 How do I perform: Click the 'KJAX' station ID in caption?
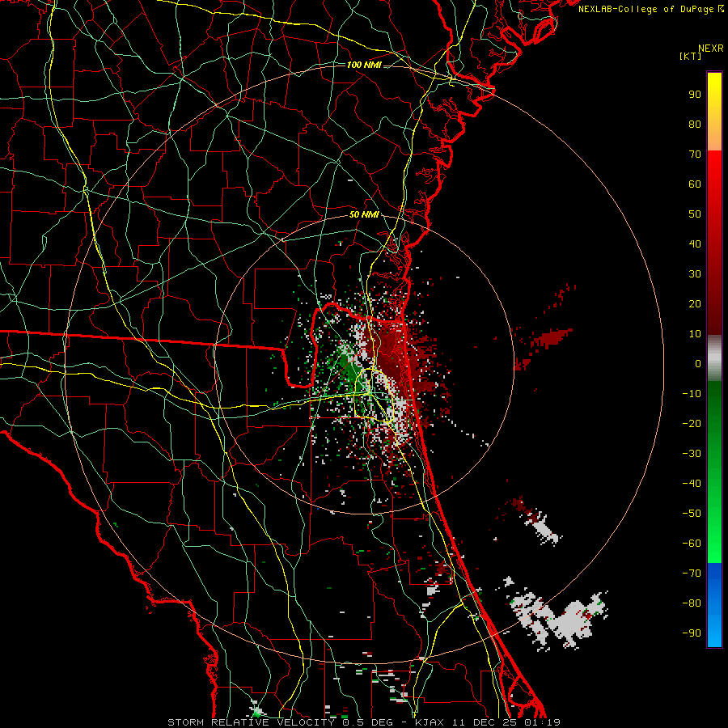430,722
